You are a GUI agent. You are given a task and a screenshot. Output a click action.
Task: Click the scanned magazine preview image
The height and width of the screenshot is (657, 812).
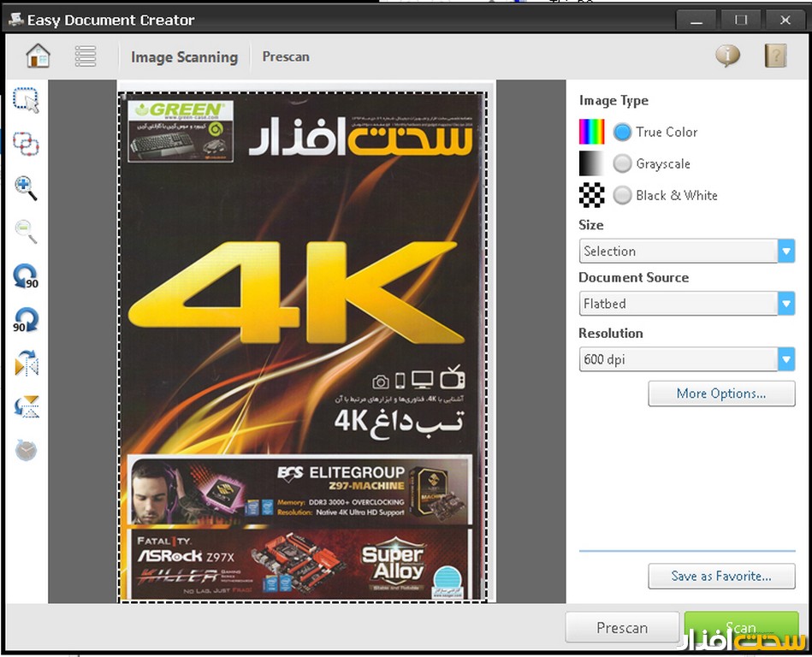[x=303, y=346]
